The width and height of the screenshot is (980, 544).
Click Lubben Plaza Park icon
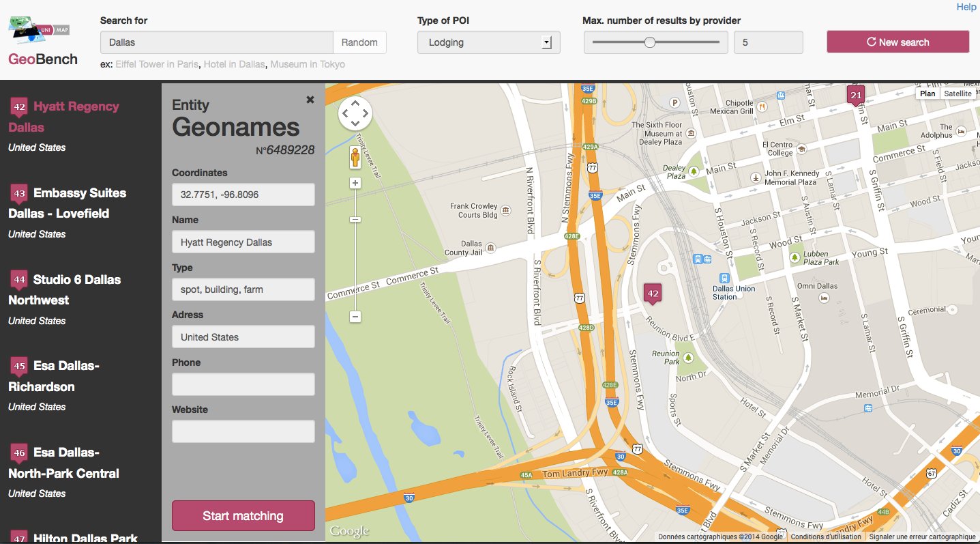pyautogui.click(x=795, y=257)
